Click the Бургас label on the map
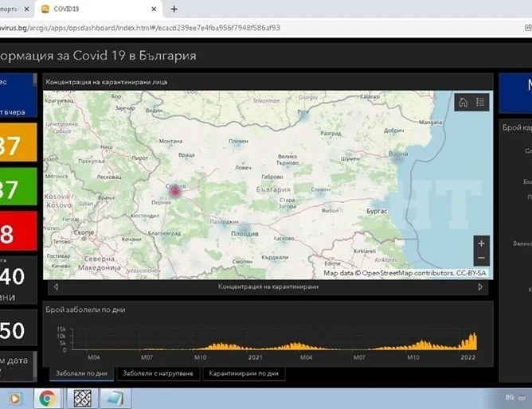 [377, 211]
